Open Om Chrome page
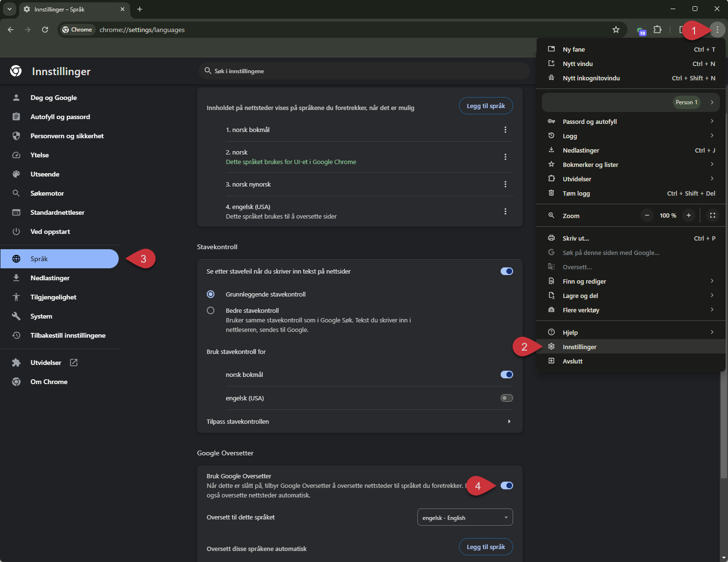The height and width of the screenshot is (562, 728). [59, 382]
